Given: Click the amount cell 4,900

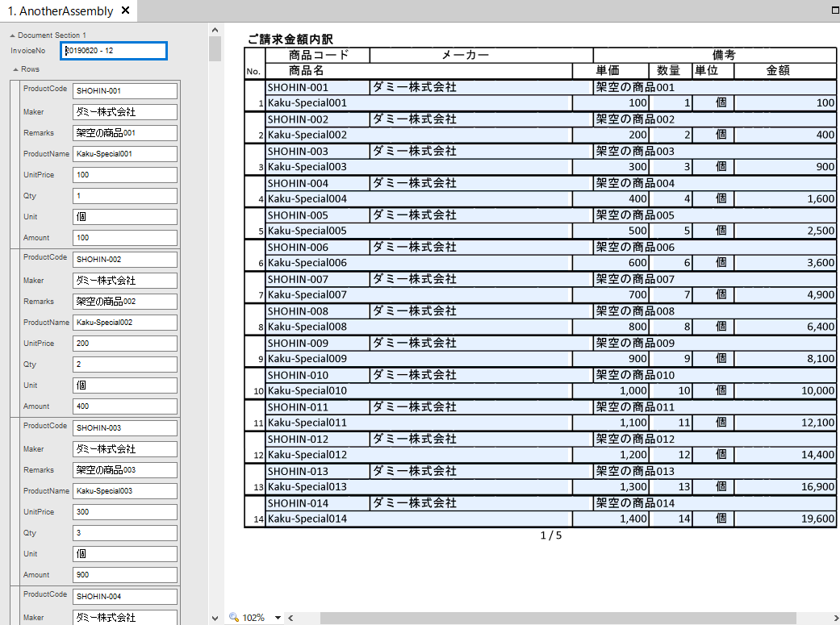Looking at the screenshot, I should click(785, 294).
